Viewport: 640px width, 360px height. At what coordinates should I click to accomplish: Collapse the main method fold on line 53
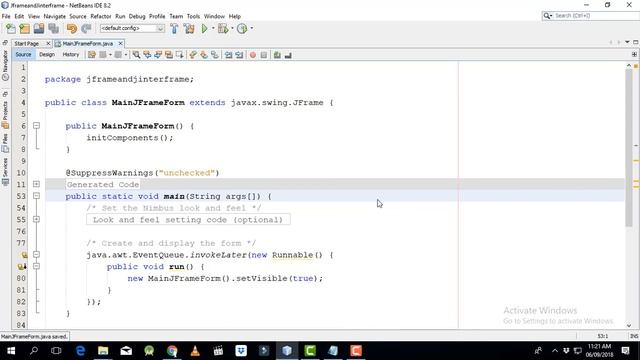36,196
